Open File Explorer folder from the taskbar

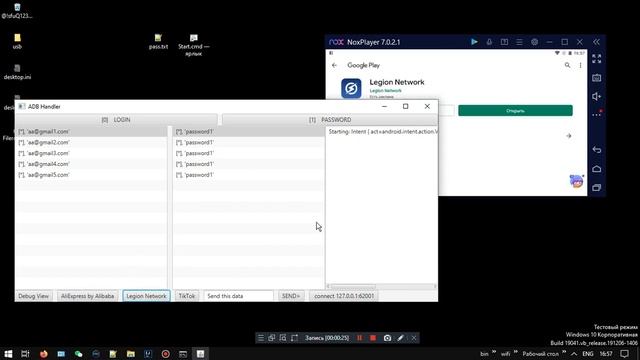coord(131,353)
